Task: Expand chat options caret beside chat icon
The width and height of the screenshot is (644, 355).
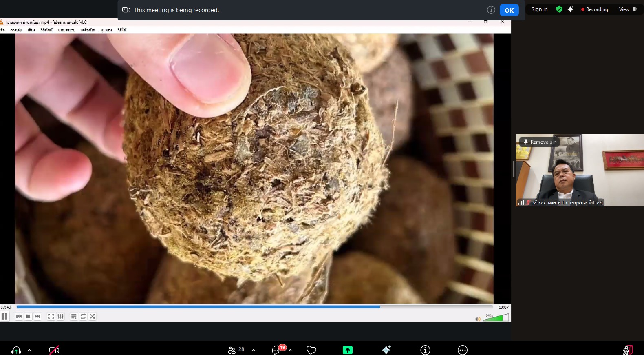Action: [x=290, y=350]
